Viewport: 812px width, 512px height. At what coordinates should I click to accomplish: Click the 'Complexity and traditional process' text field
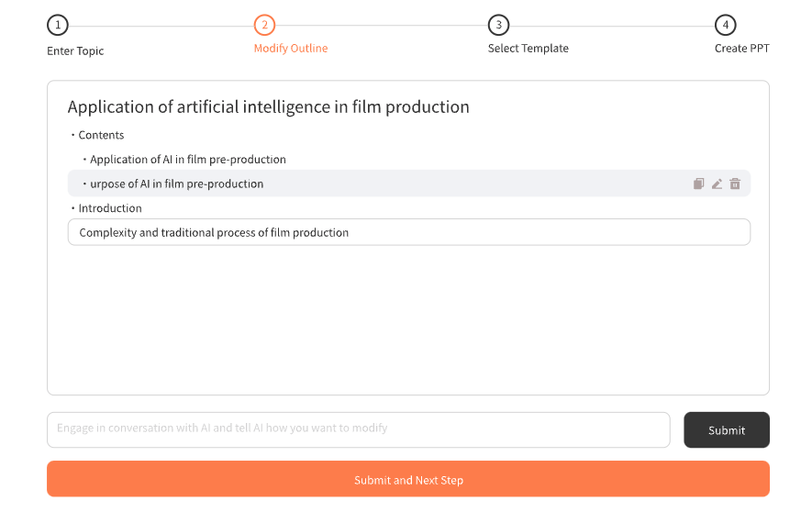(x=408, y=232)
